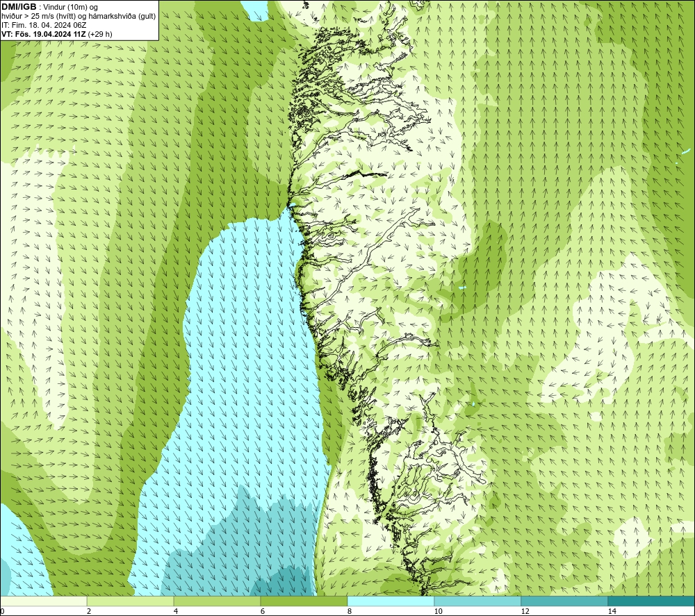Click the legend value '8'
The height and width of the screenshot is (616, 695).
coord(350,612)
